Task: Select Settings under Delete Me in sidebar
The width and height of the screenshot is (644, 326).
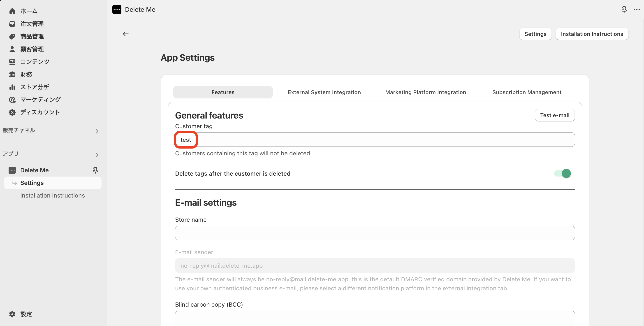Action: click(x=53, y=183)
